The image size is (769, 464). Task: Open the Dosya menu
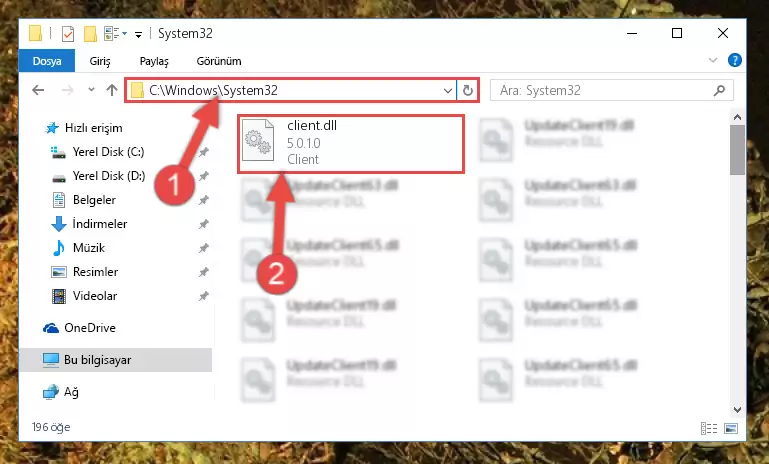point(47,61)
